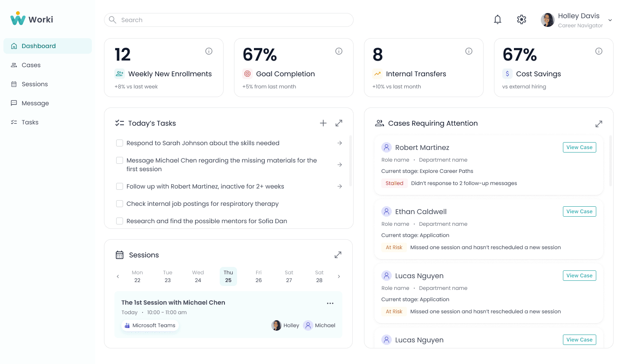Show info for Cost Savings card
The image size is (624, 364).
[x=599, y=51]
